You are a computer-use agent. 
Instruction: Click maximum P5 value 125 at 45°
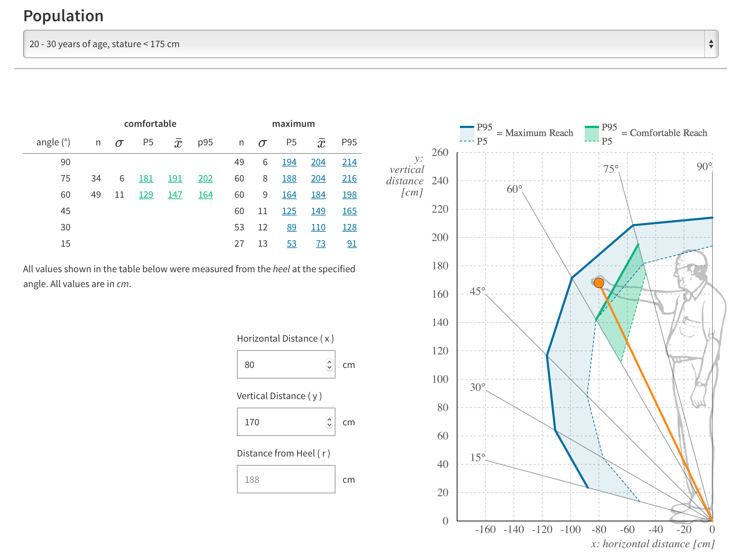point(289,211)
